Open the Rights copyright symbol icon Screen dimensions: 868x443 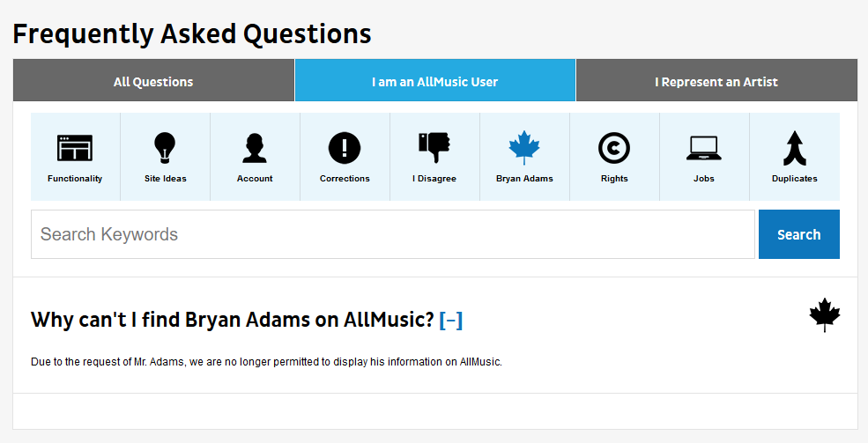tap(614, 148)
